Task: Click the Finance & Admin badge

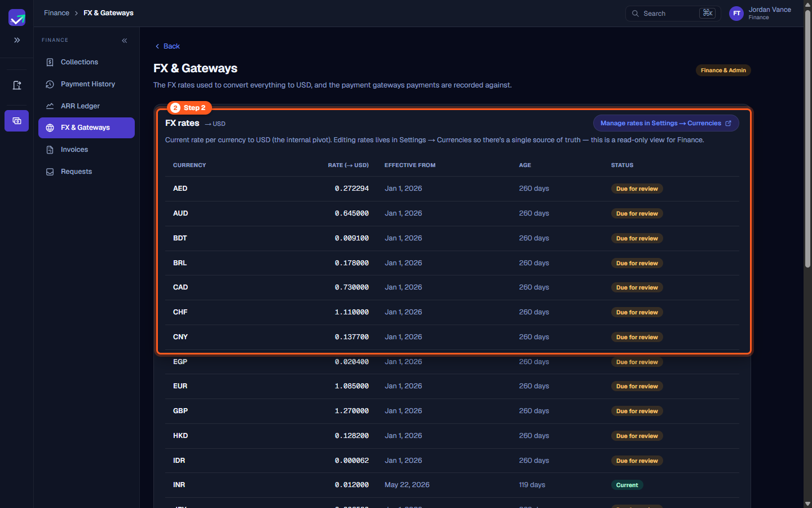Action: pyautogui.click(x=723, y=71)
